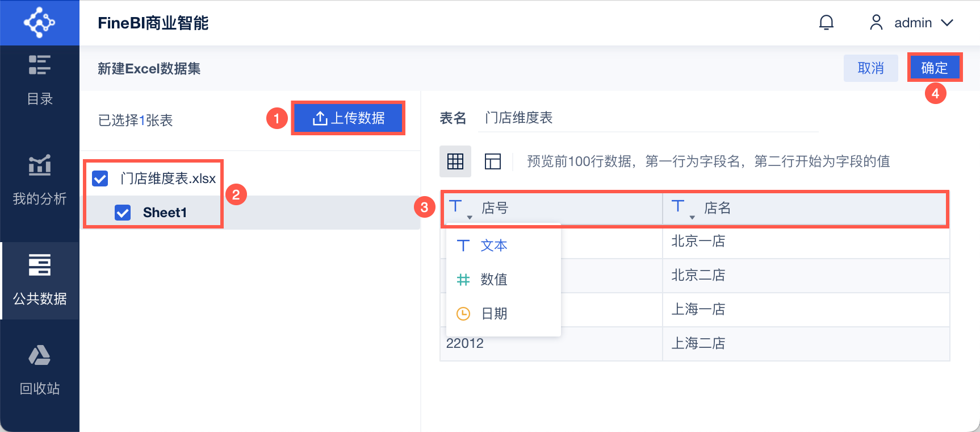Image resolution: width=980 pixels, height=432 pixels.
Task: Click the notification bell icon
Action: pos(826,23)
